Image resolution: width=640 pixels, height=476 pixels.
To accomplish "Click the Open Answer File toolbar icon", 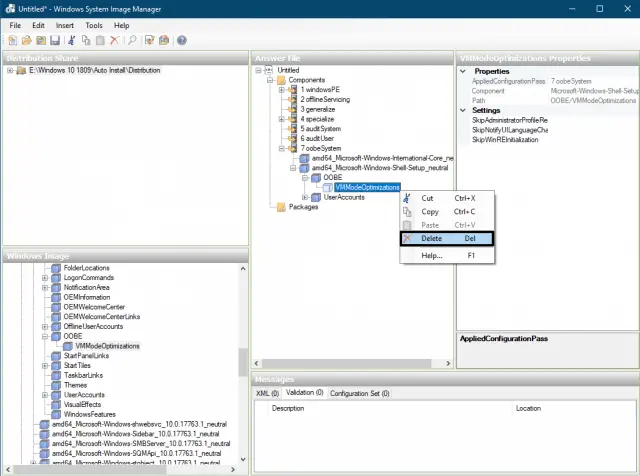I will [x=26, y=41].
